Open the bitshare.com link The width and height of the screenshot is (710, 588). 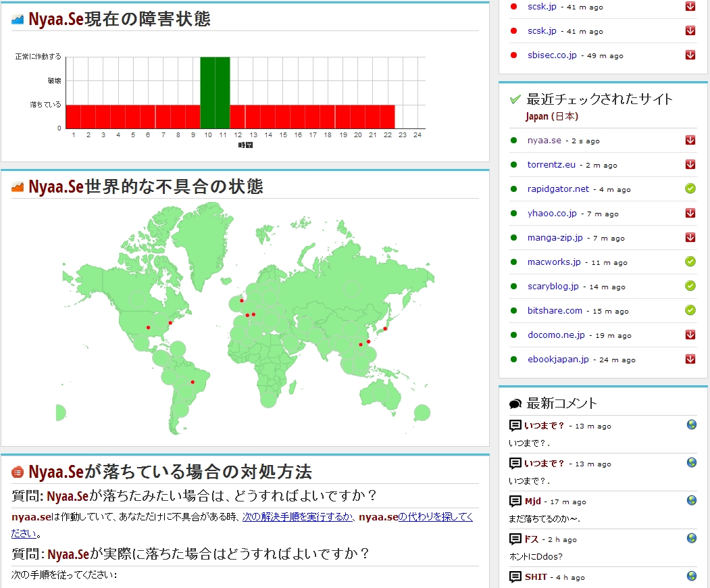pyautogui.click(x=555, y=311)
